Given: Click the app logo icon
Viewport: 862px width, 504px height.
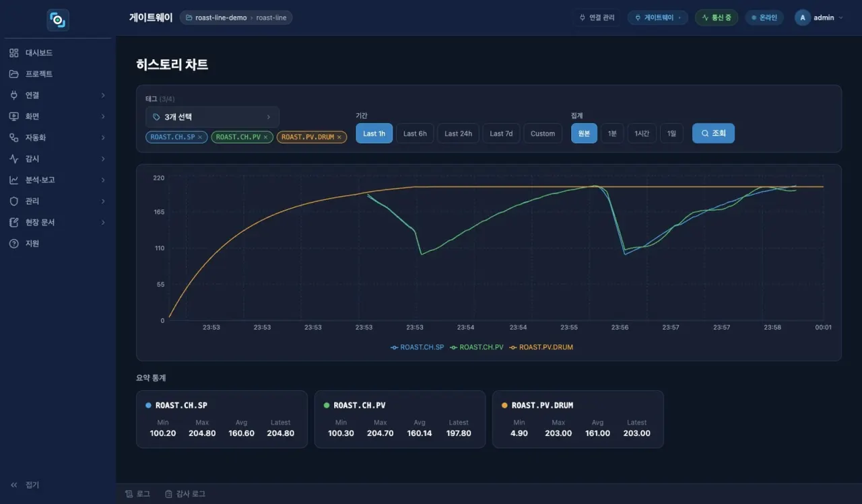Looking at the screenshot, I should 58,20.
